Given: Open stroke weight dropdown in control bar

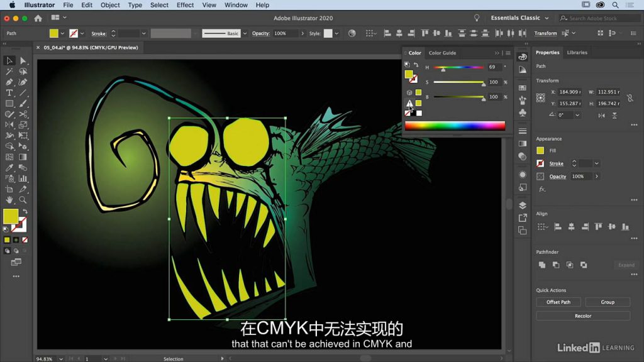Looking at the screenshot, I should 143,34.
